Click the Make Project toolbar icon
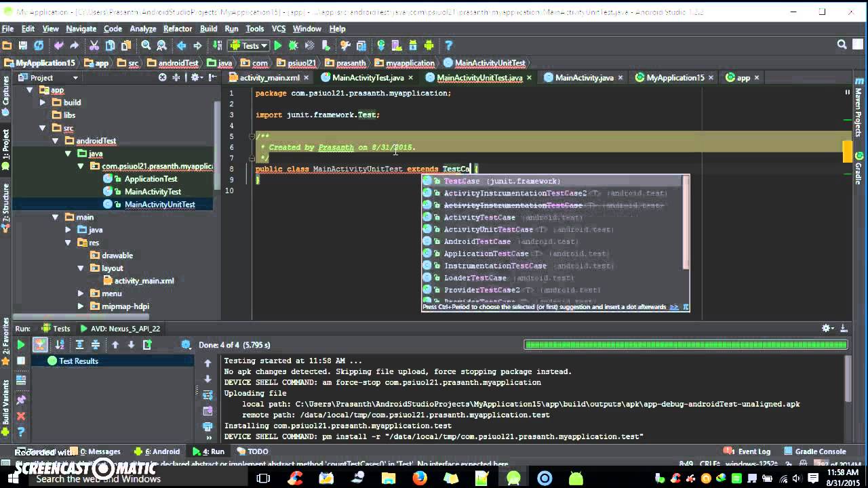Viewport: 868px width, 488px height. point(218,45)
